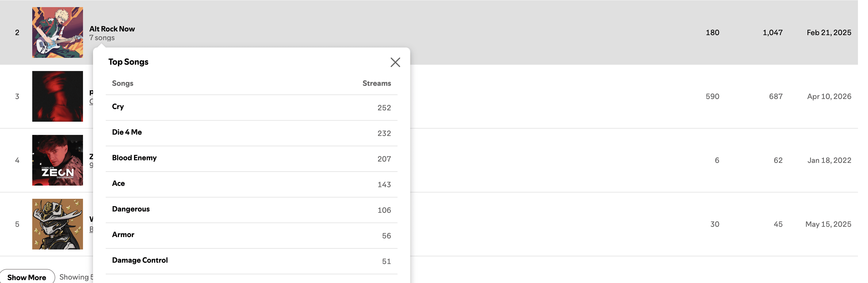
Task: Open the red blurred playlist cover thumbnail
Action: point(58,96)
